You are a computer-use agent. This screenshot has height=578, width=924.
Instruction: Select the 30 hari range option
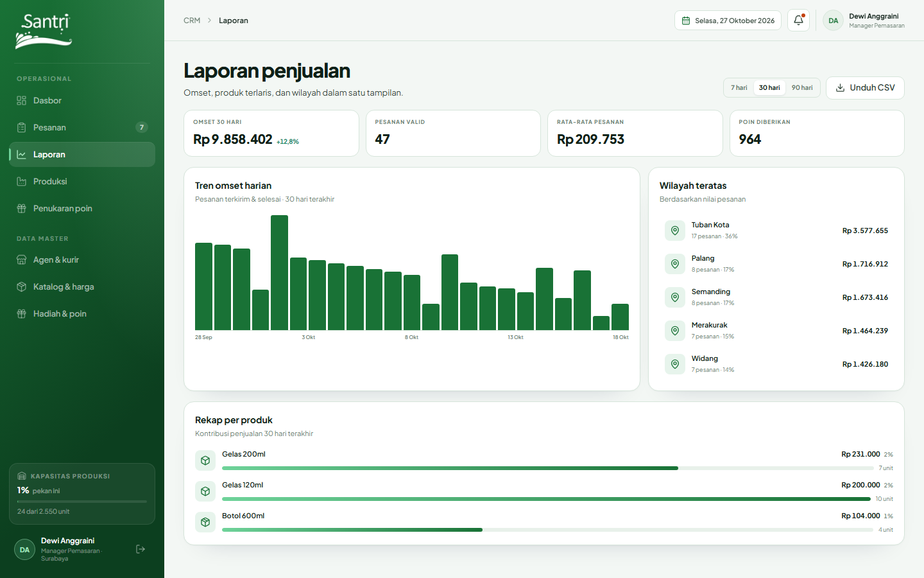(769, 88)
